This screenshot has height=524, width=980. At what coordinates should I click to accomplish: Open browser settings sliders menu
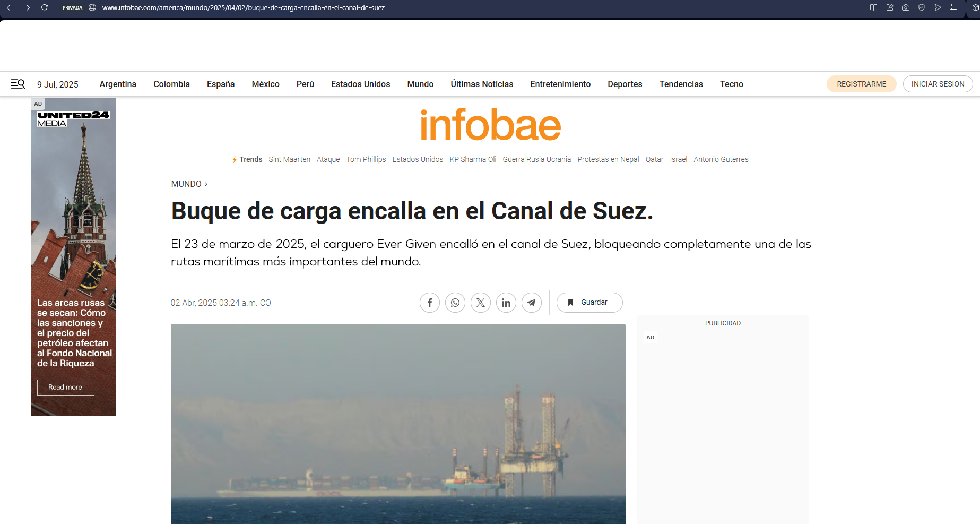tap(953, 7)
